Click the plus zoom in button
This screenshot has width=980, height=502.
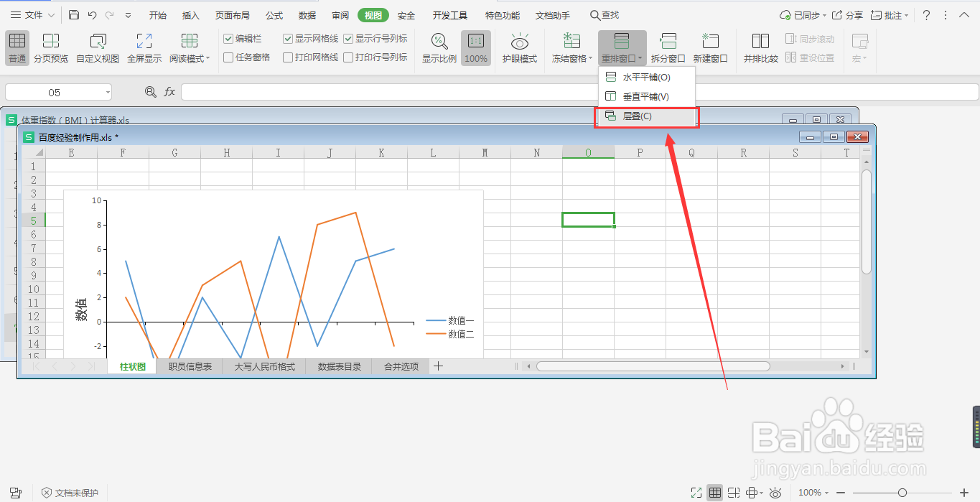click(964, 493)
